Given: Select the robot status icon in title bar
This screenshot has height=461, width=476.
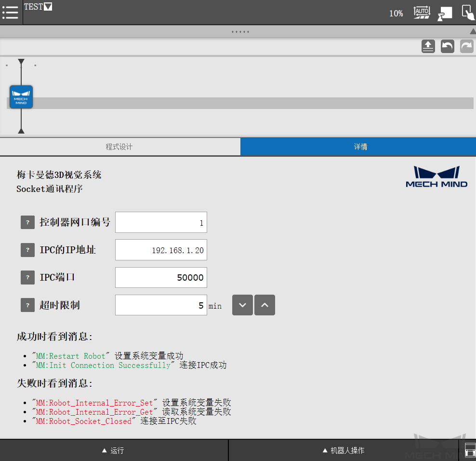Looking at the screenshot, I should coord(444,12).
